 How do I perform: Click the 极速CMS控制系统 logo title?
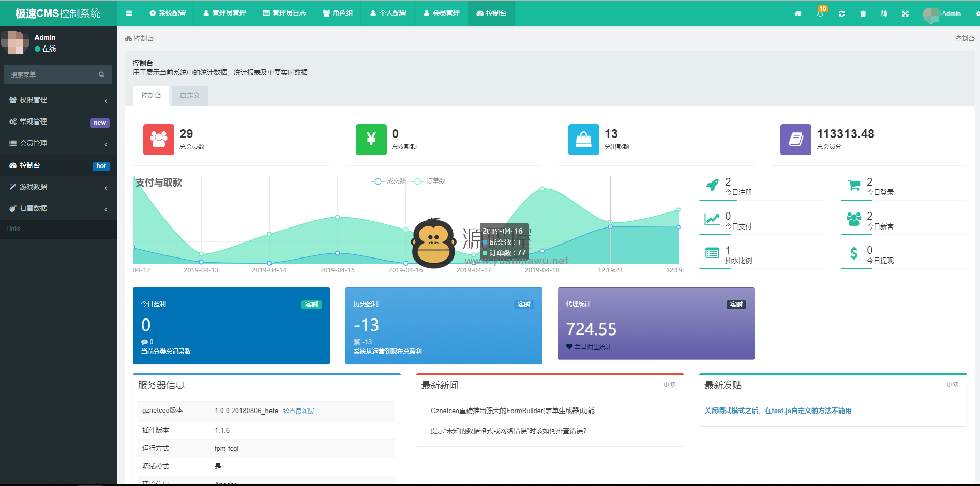[58, 13]
